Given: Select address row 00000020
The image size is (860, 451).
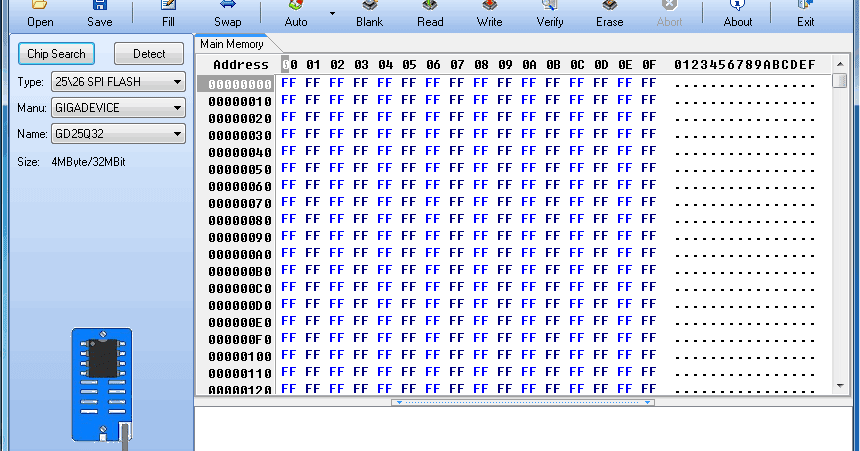Looking at the screenshot, I should coord(240,119).
